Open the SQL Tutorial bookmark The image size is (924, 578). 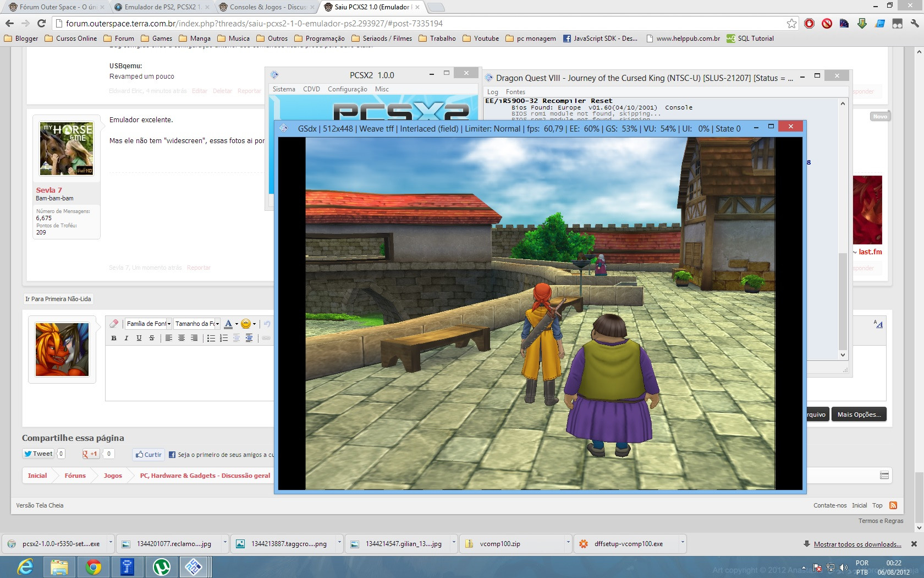[750, 39]
